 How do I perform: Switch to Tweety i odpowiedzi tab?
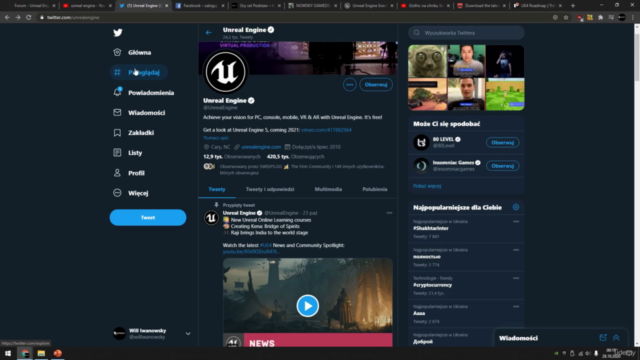click(270, 189)
